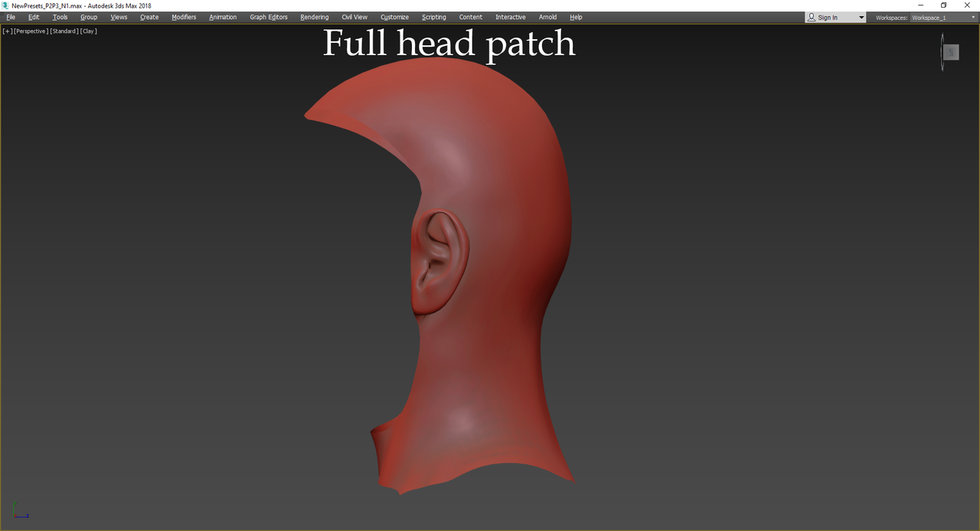Click the ViewCube Left face
This screenshot has height=531, width=980.
(951, 52)
